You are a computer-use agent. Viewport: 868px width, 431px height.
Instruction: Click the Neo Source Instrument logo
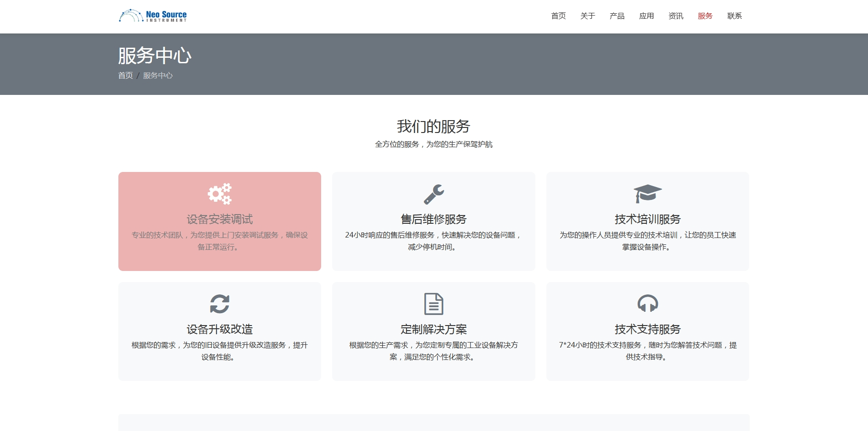pyautogui.click(x=153, y=16)
